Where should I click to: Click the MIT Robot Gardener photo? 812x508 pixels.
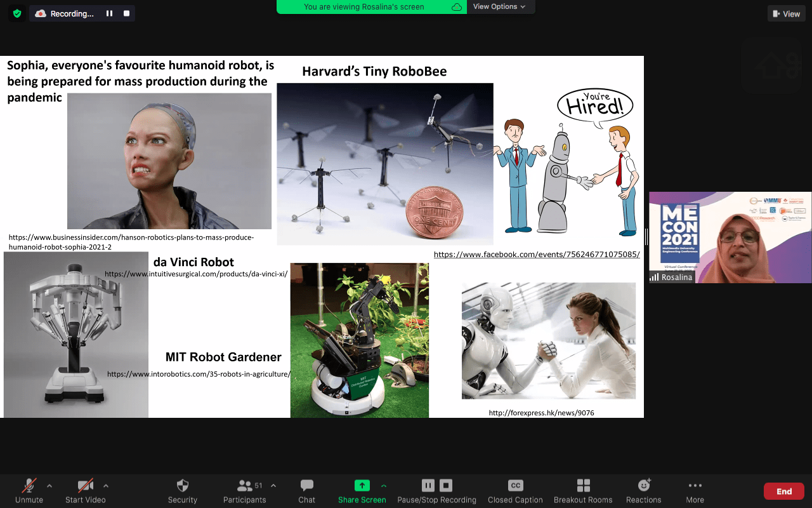(x=360, y=340)
